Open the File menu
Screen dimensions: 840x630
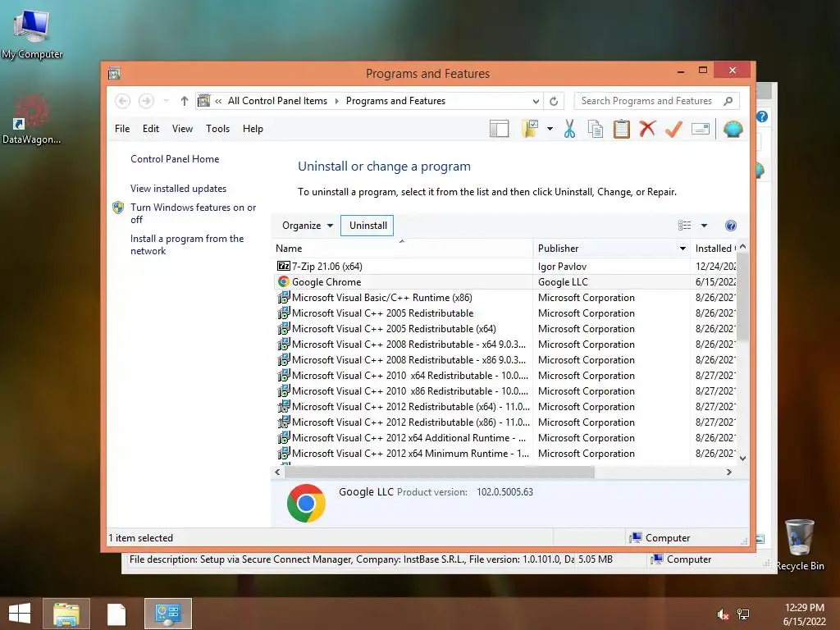pos(122,129)
